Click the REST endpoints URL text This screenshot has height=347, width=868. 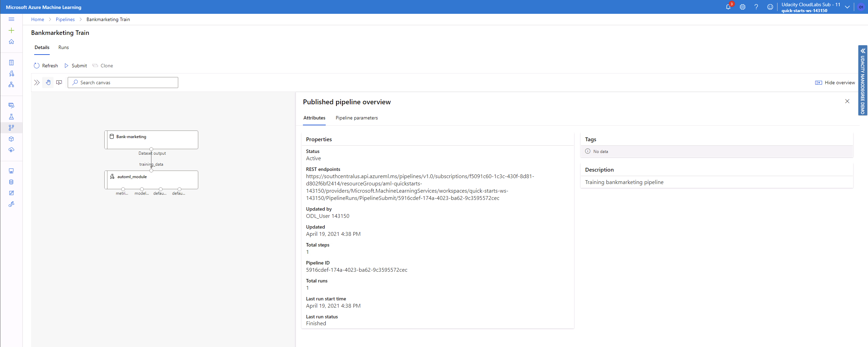click(x=420, y=187)
